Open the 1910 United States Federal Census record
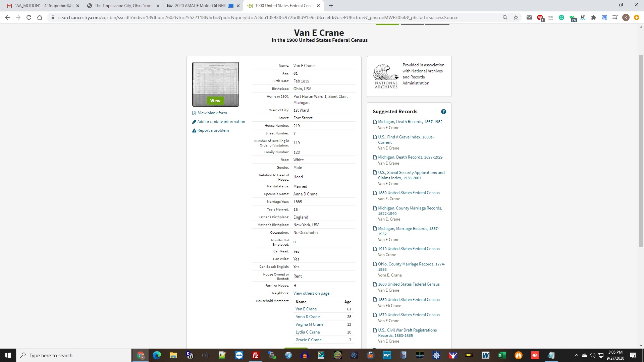The image size is (644, 362). (x=409, y=249)
